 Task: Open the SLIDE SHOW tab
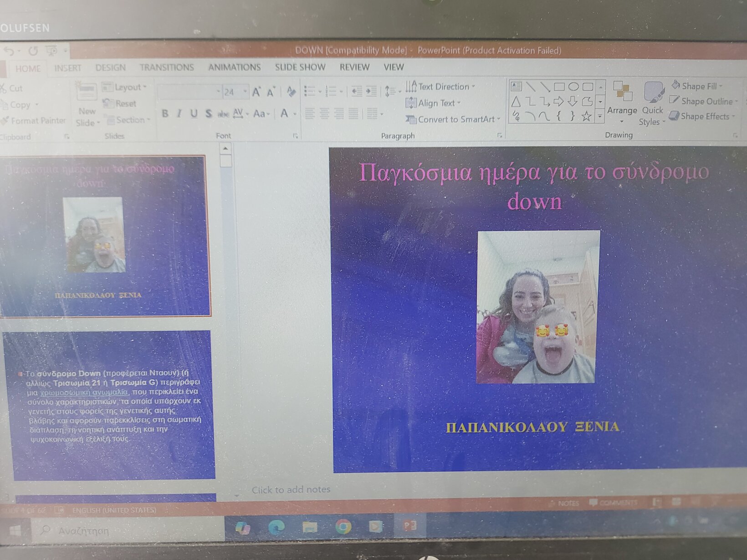300,67
